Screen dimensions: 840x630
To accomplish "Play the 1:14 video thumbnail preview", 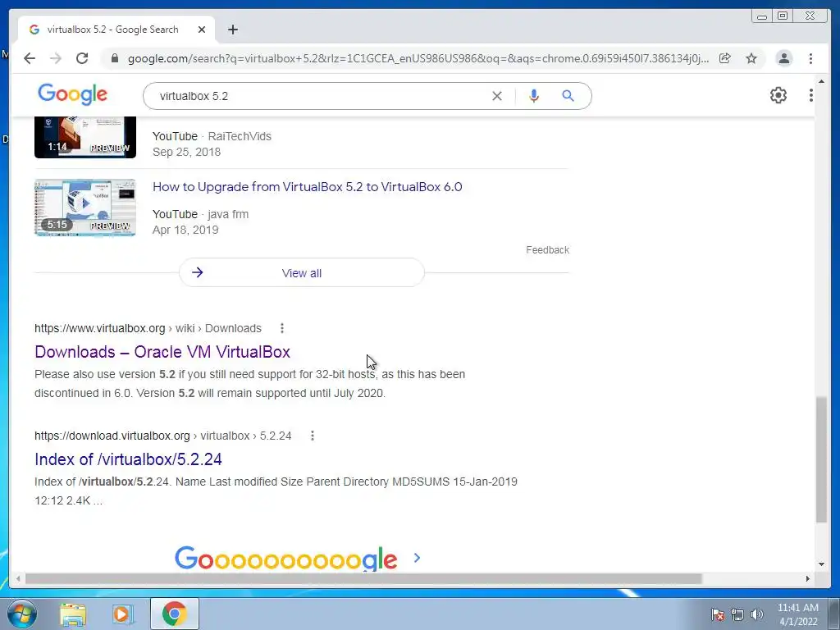I will pyautogui.click(x=85, y=138).
